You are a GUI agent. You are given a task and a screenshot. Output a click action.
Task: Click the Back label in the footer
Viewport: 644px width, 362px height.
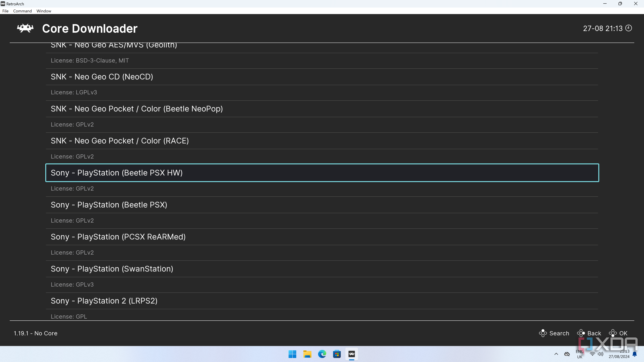[x=594, y=333]
